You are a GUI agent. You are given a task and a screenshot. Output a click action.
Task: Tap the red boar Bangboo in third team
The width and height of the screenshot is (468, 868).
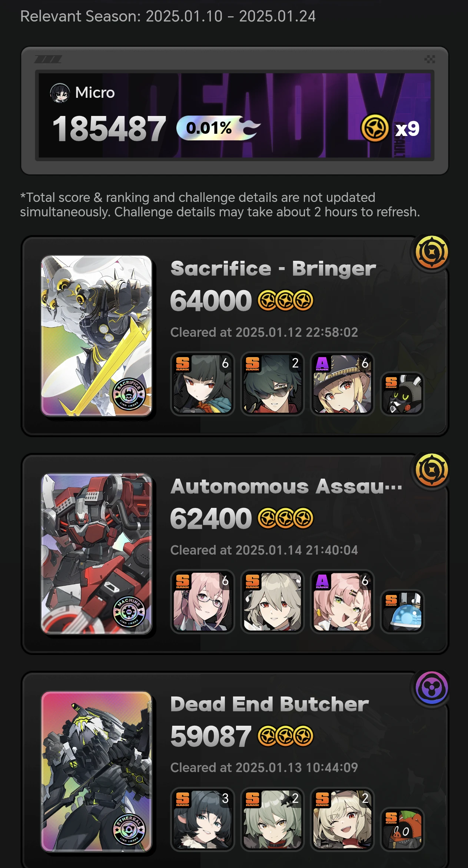[x=402, y=829]
